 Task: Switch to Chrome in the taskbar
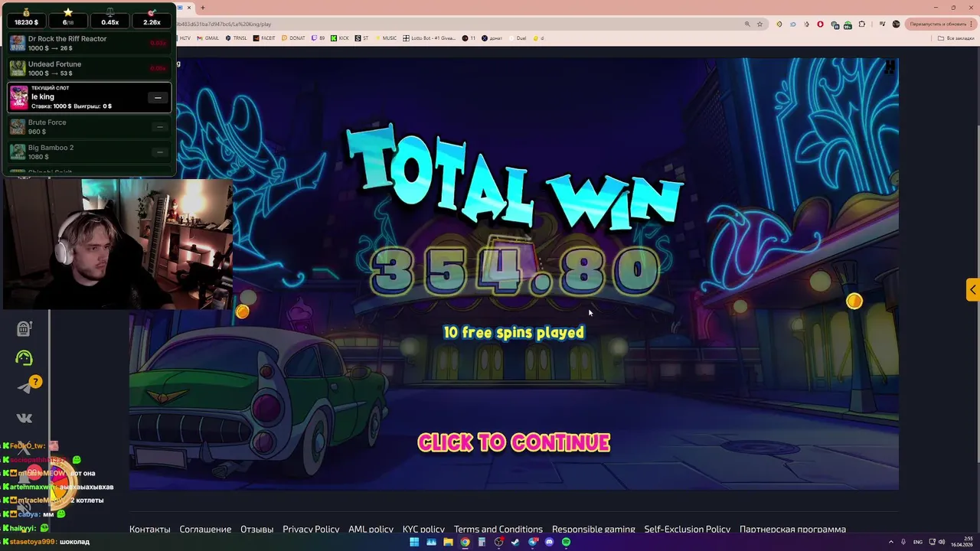pyautogui.click(x=465, y=542)
